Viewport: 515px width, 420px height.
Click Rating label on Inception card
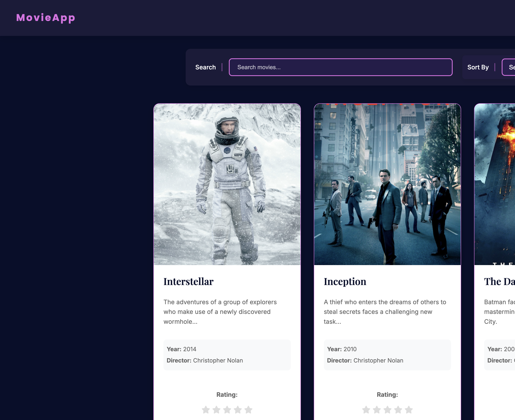click(387, 395)
